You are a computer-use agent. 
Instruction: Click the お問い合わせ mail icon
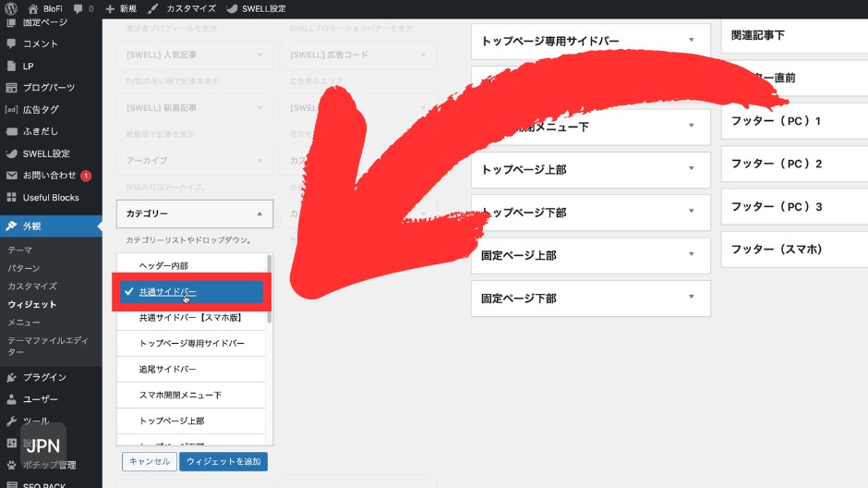[11, 175]
